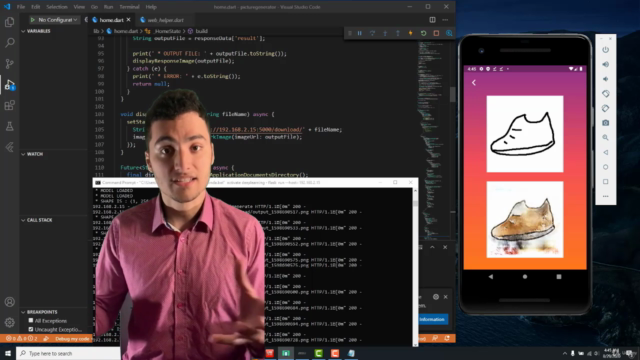The width and height of the screenshot is (640, 360).
Task: Open the Testing flask view
Action: point(9,127)
